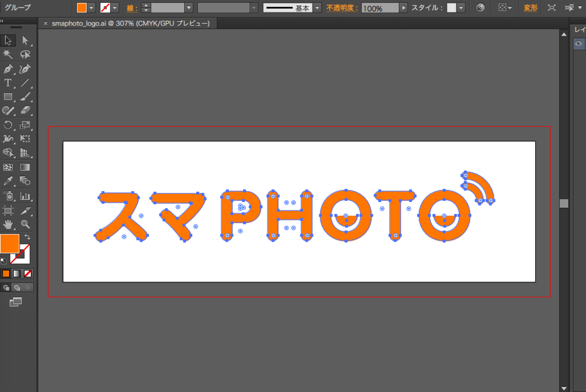Expand opacity slider arrow beside 100%

[403, 8]
